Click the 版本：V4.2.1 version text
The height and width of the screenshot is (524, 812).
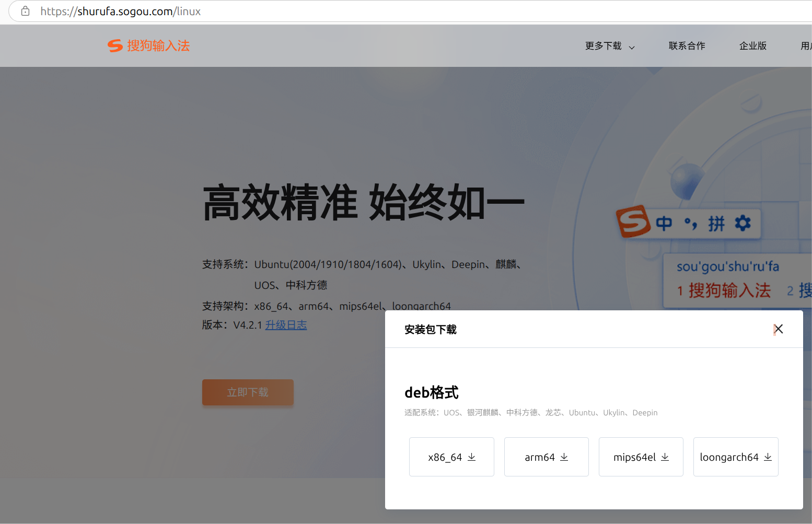(x=232, y=325)
